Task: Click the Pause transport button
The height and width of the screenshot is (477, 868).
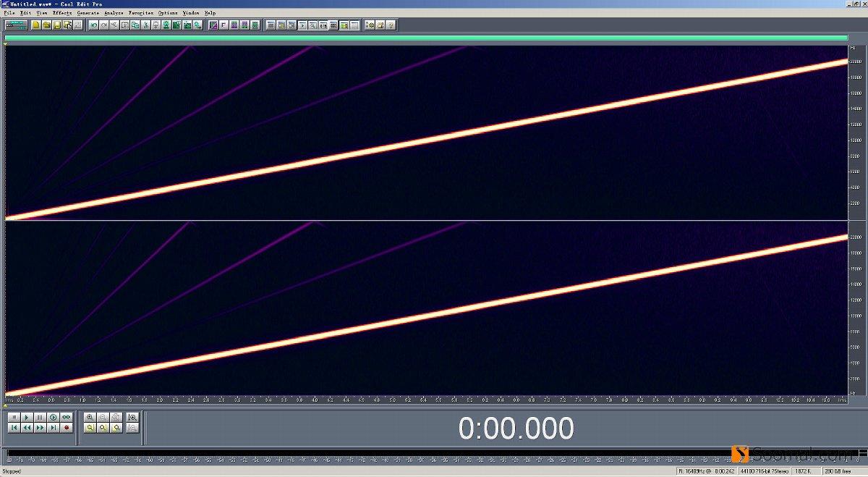Action: (40, 418)
